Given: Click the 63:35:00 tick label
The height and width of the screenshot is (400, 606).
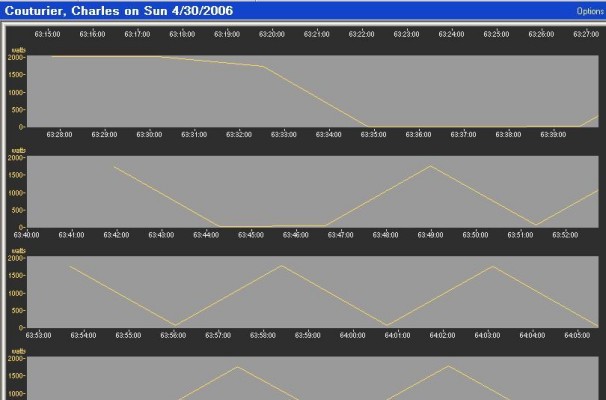Looking at the screenshot, I should tap(373, 134).
